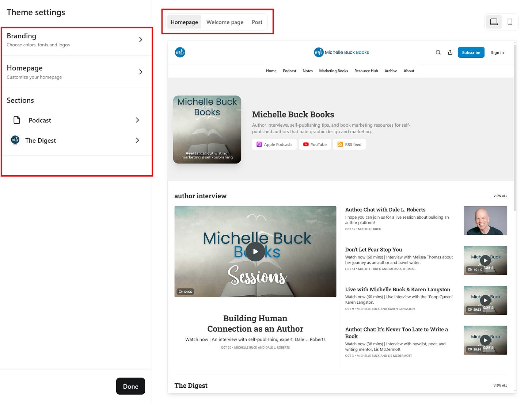Open the YouTube channel link
This screenshot has width=532, height=403.
click(315, 144)
